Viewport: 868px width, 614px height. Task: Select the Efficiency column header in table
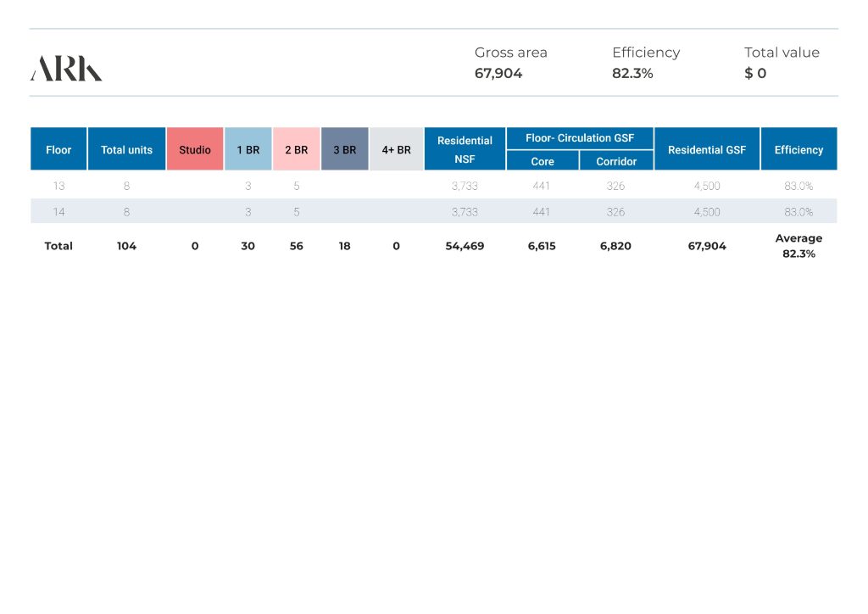[x=798, y=149]
